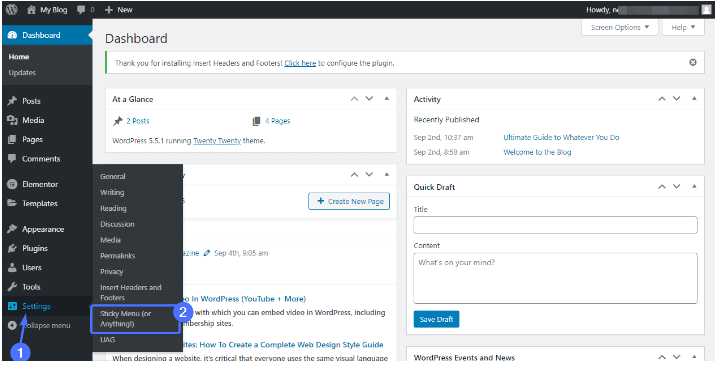Image resolution: width=717 pixels, height=375 pixels.
Task: Click the Appearance brush icon in sidebar
Action: [12, 229]
